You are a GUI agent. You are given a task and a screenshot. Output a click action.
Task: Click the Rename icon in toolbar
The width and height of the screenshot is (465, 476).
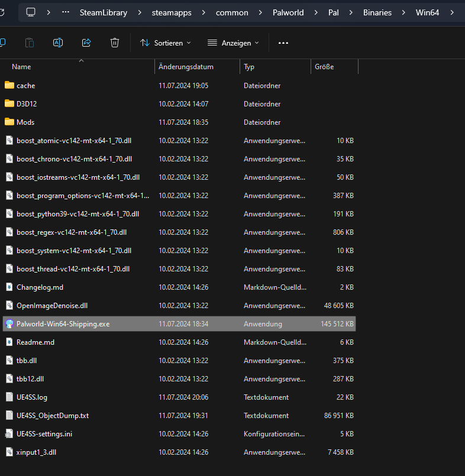tap(58, 43)
